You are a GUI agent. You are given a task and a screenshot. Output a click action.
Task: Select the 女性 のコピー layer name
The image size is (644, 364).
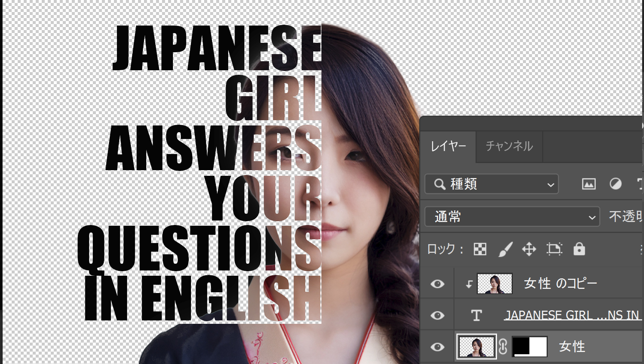(x=560, y=284)
